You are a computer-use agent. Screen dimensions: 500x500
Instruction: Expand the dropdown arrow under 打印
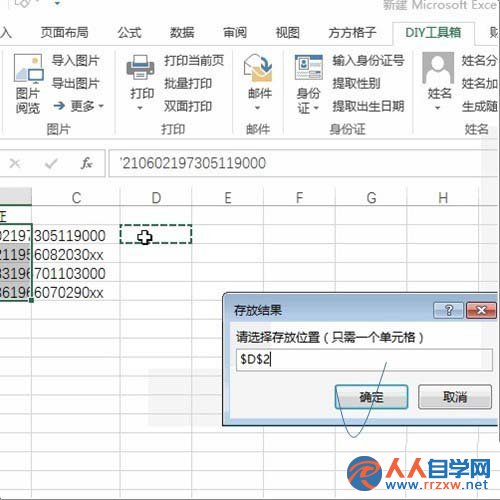point(140,108)
